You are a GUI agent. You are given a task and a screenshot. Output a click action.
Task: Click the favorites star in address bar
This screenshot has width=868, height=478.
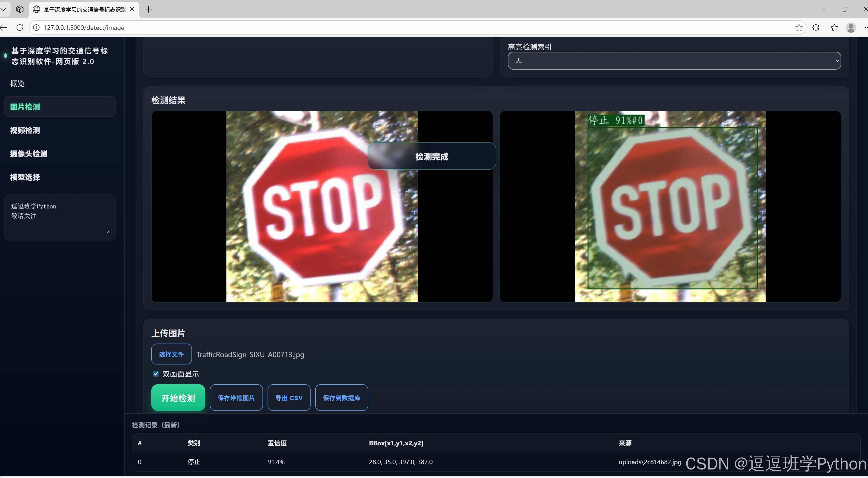click(799, 28)
